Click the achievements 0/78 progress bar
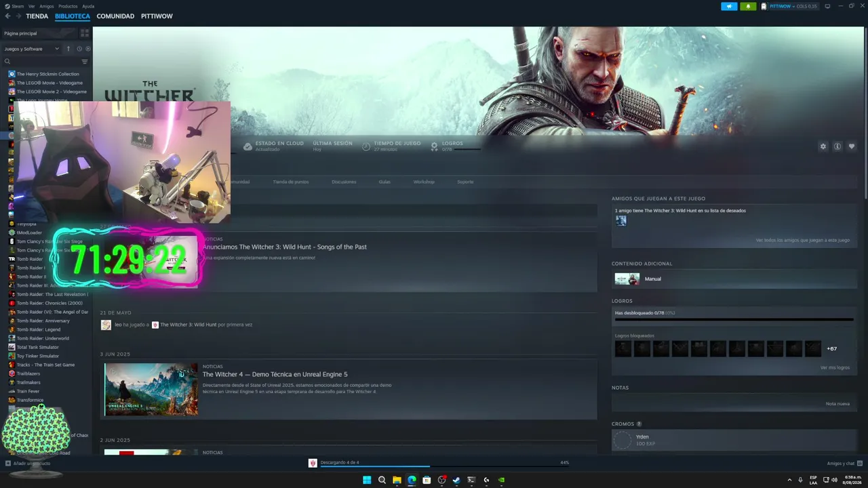 tap(734, 319)
